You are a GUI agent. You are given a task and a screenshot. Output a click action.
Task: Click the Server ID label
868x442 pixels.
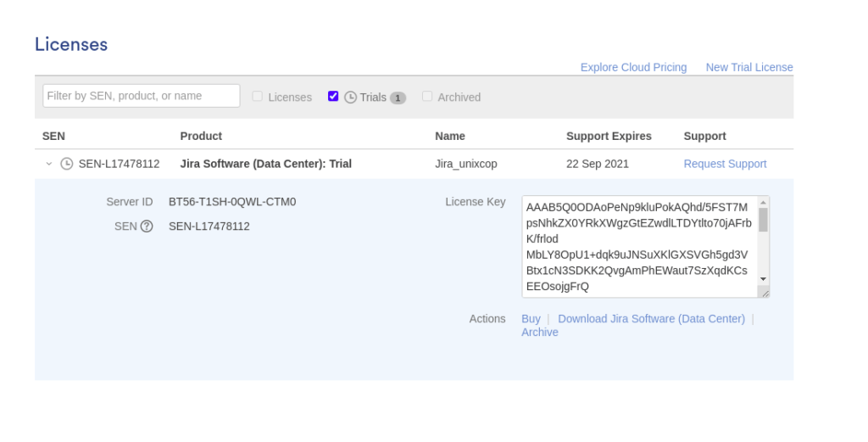point(130,202)
